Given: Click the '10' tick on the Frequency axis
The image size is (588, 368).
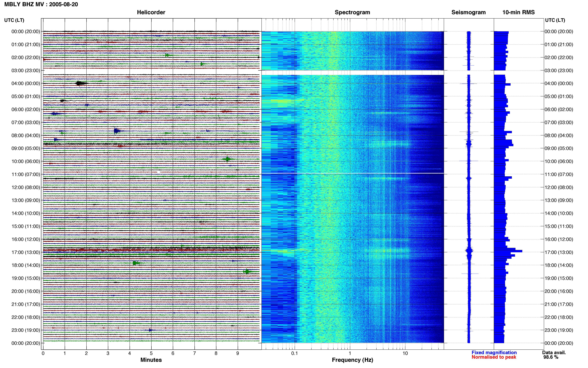Looking at the screenshot, I should pyautogui.click(x=405, y=353).
